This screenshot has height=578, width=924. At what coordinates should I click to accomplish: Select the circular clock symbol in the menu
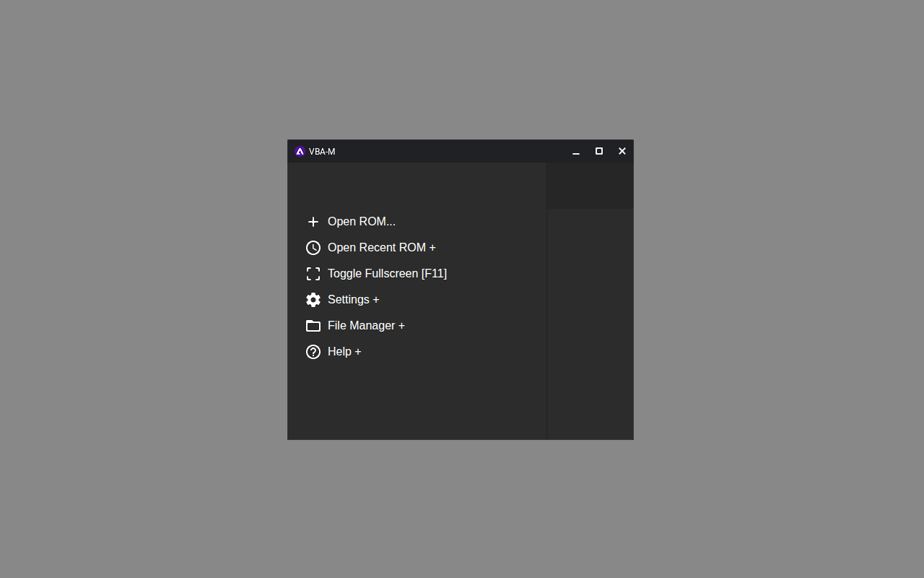313,247
